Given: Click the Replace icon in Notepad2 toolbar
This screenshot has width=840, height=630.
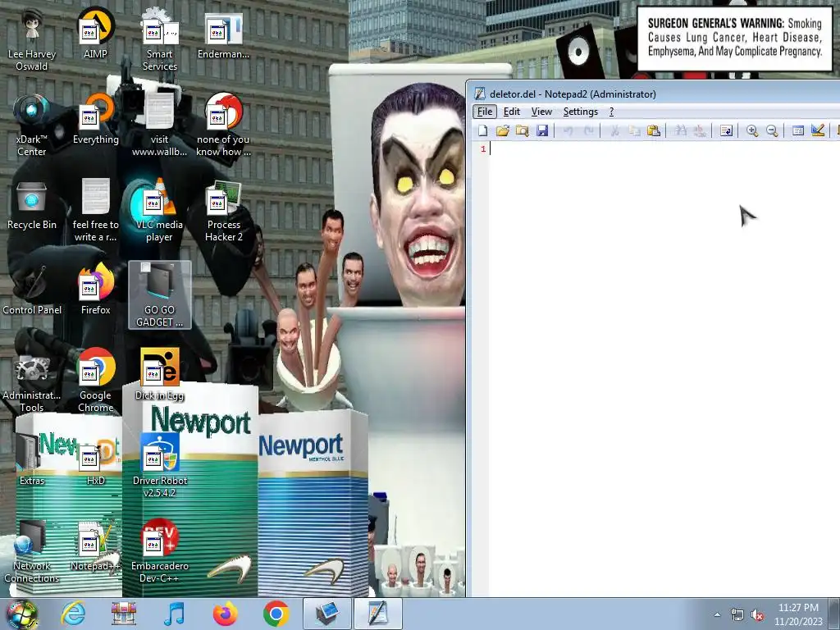Looking at the screenshot, I should 700,130.
